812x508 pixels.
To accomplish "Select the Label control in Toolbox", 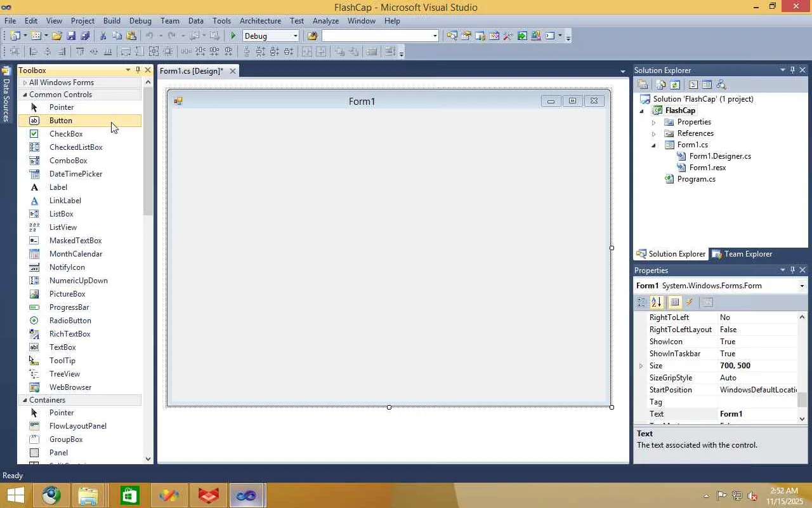I will (79, 187).
